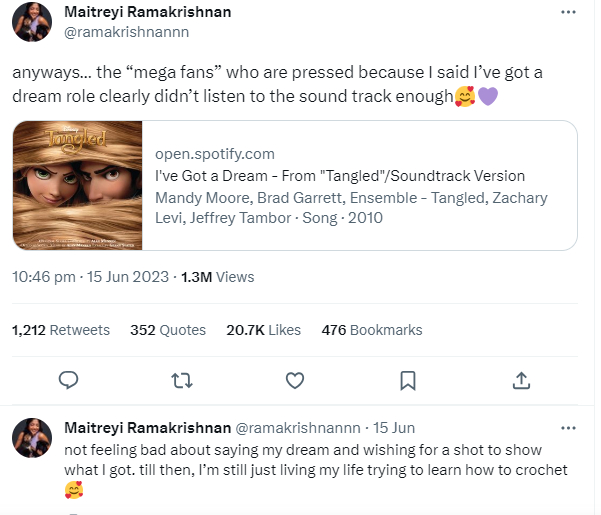The height and width of the screenshot is (515, 601).
Task: Open the open.spotify.com link card
Action: (358, 185)
